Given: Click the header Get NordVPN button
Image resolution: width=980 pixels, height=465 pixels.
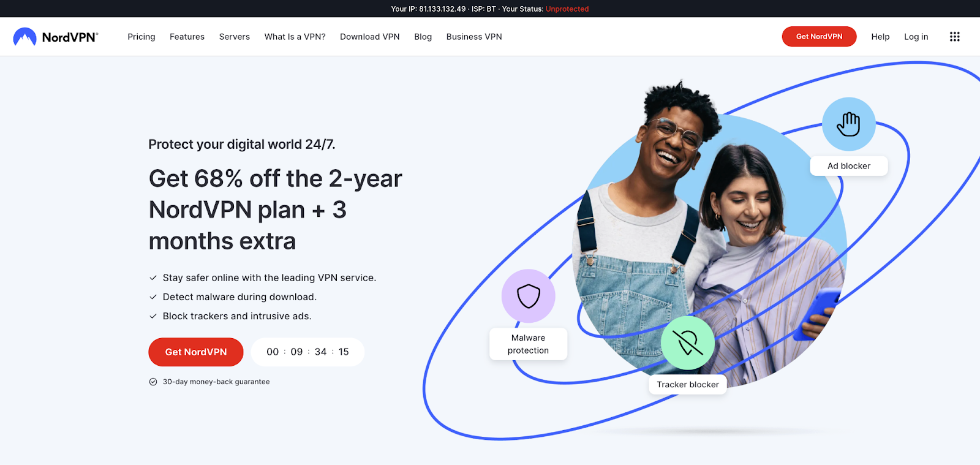Looking at the screenshot, I should coord(820,37).
